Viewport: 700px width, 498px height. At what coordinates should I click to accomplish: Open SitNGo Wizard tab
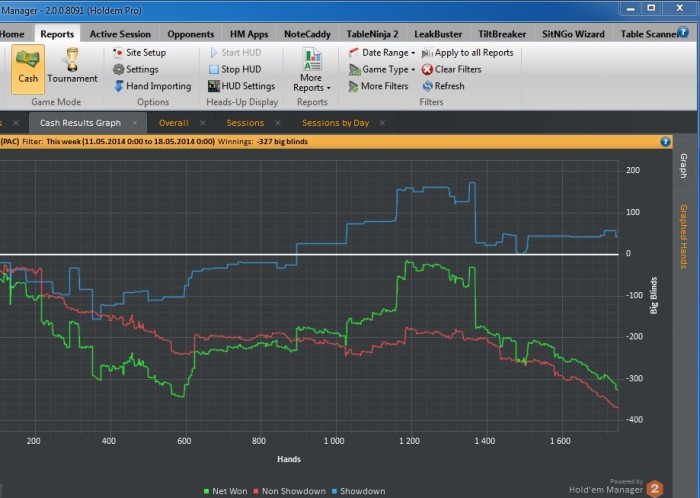pos(573,34)
